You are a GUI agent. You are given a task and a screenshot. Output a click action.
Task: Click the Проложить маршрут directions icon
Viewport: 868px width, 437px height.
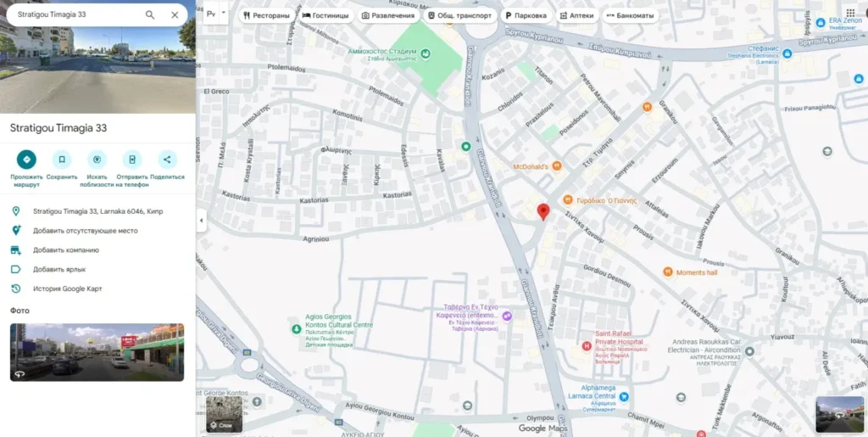(x=26, y=160)
